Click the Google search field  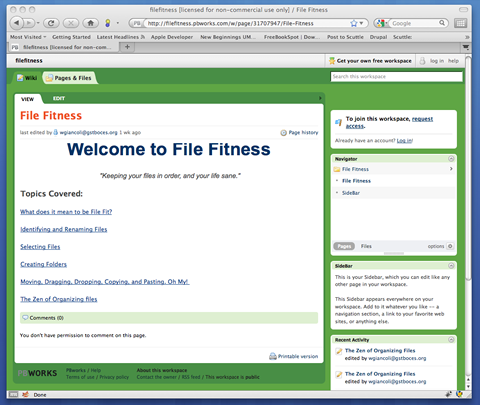pos(414,23)
